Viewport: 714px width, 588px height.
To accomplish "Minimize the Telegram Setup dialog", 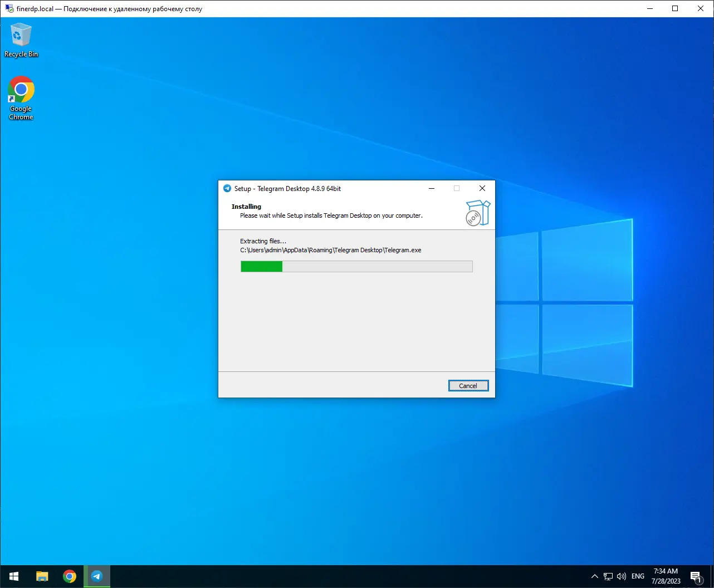I will pyautogui.click(x=431, y=188).
